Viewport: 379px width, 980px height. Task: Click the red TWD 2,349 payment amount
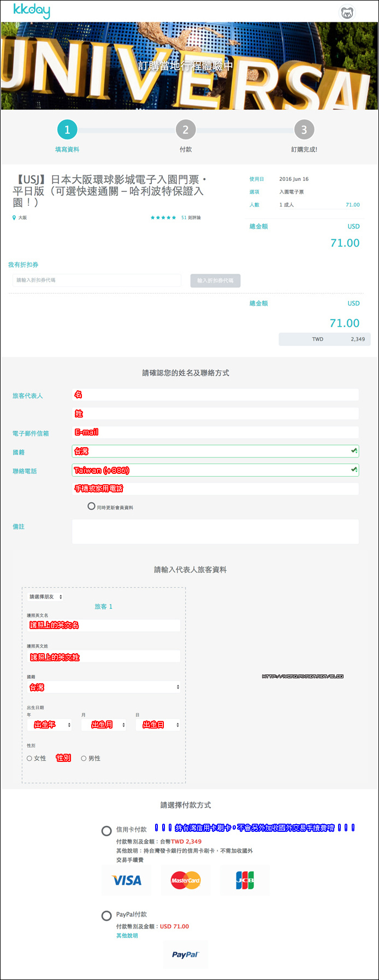click(186, 842)
